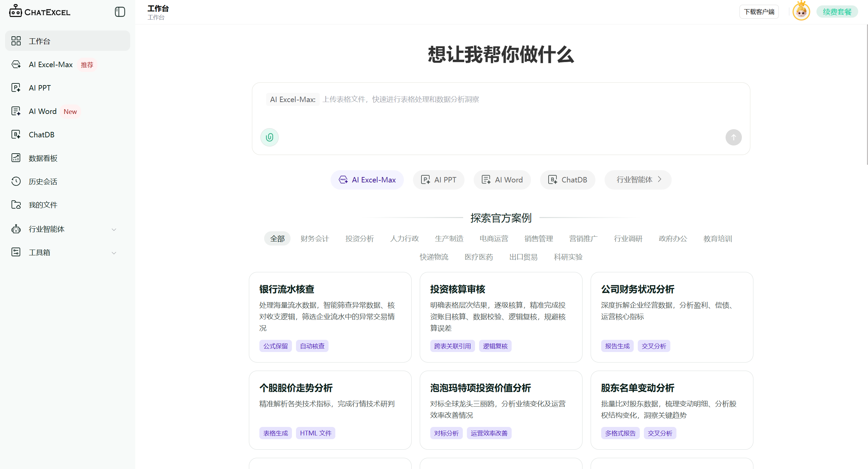Click the 续费套餐 renewal button

pos(837,12)
